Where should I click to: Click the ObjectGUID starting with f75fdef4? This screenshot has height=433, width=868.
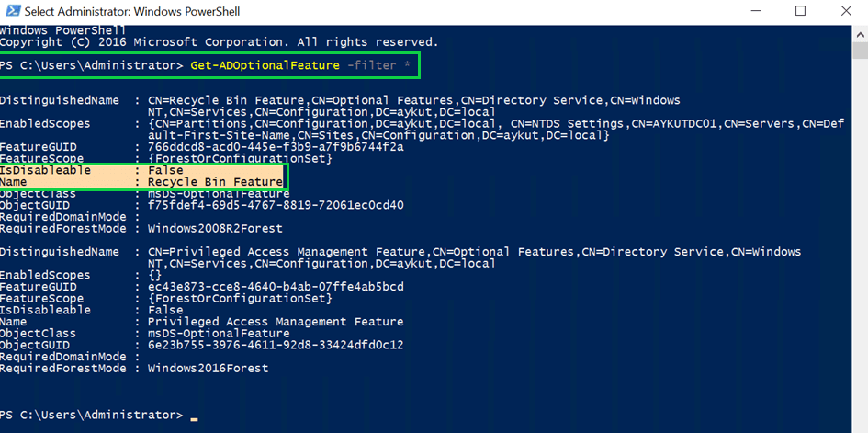(276, 205)
